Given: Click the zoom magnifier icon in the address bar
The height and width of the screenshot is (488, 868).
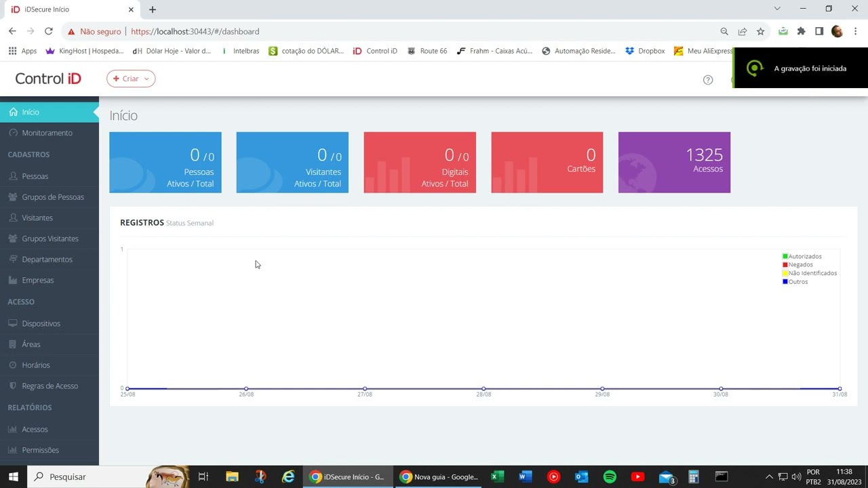Looking at the screenshot, I should point(724,31).
